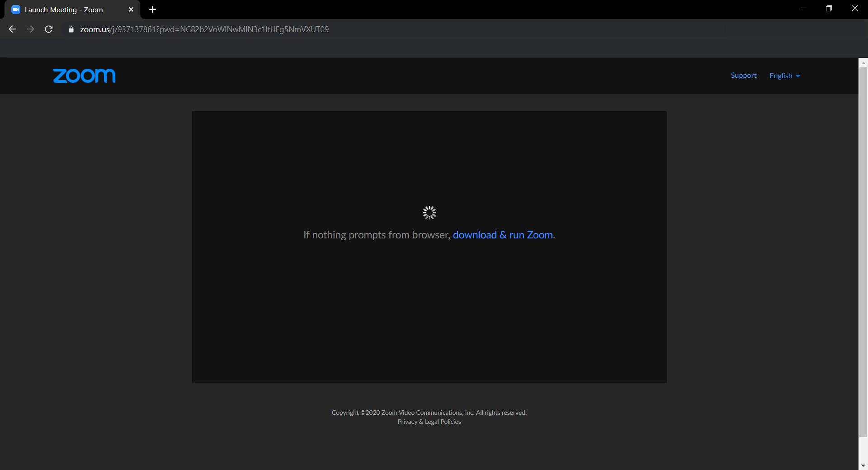The height and width of the screenshot is (470, 868).
Task: Click the scrollbar down arrow
Action: [x=863, y=465]
